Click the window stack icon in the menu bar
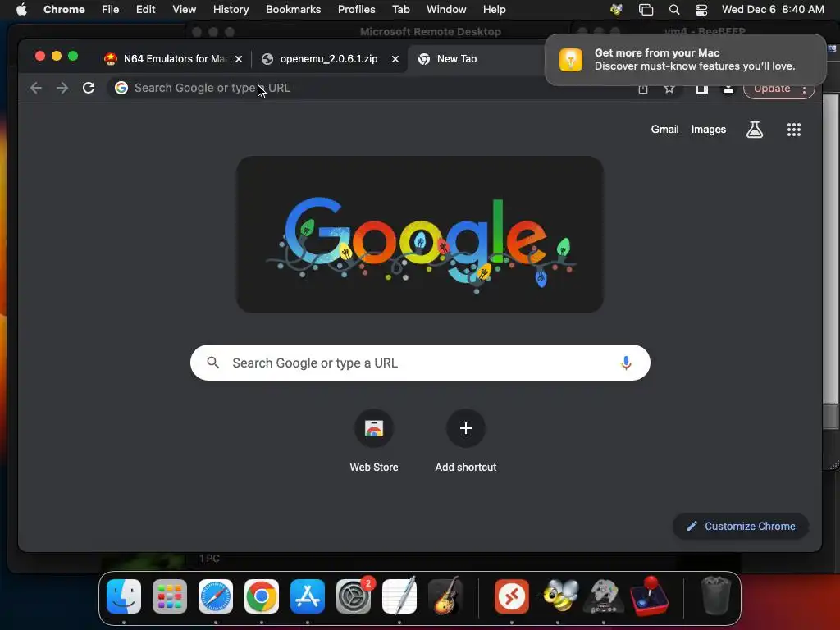The image size is (840, 630). [x=646, y=10]
